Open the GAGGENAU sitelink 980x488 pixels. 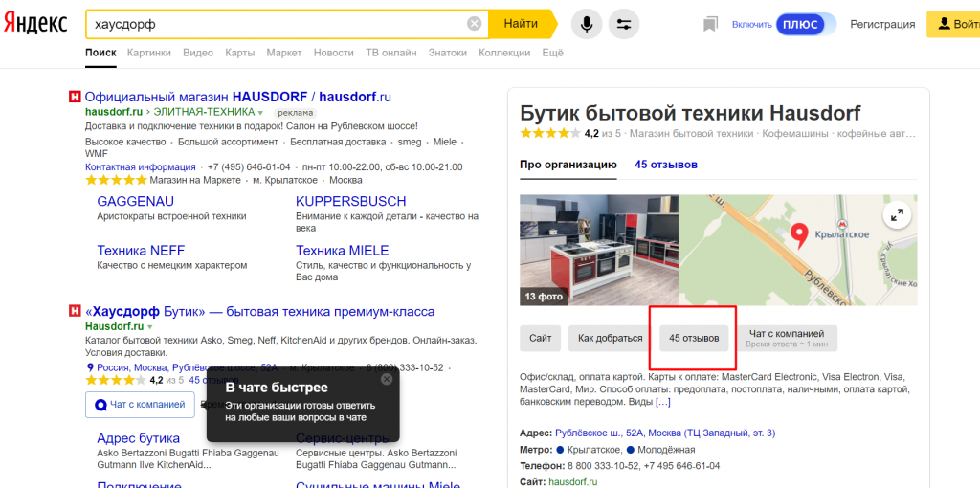pos(136,201)
